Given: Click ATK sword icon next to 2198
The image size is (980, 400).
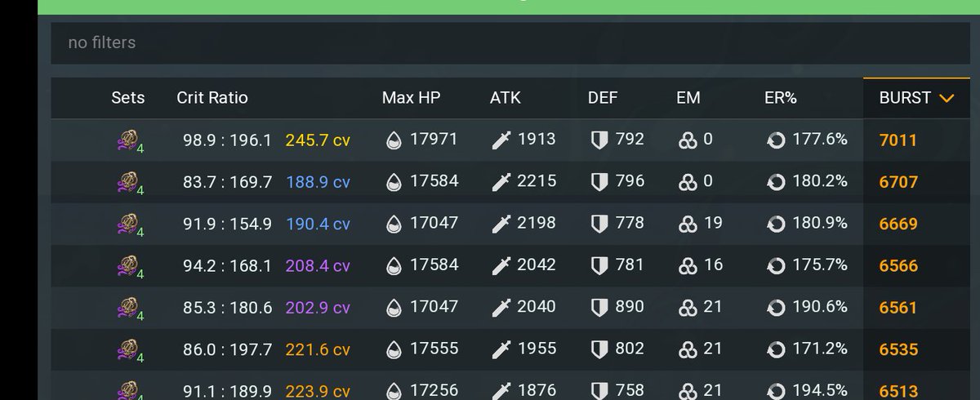Looking at the screenshot, I should tap(501, 224).
